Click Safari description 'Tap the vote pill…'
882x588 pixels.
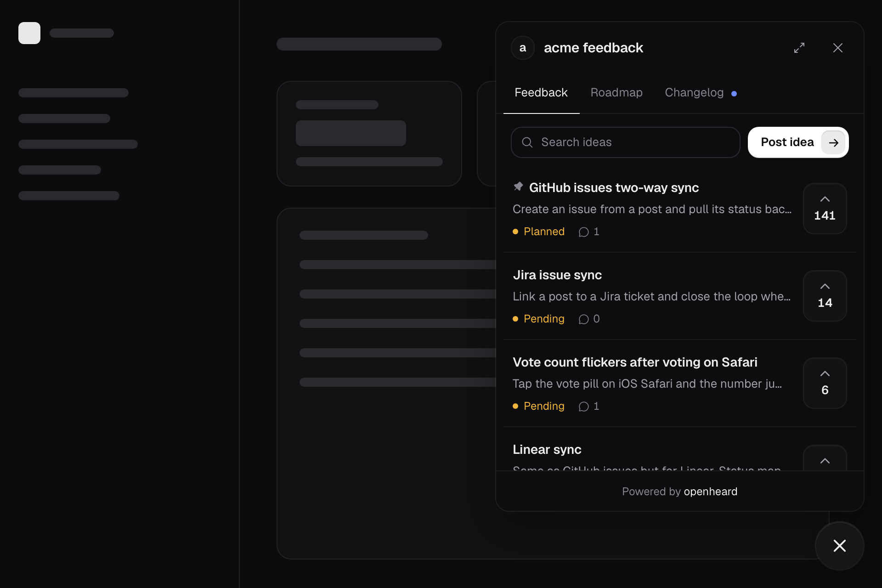pos(647,384)
